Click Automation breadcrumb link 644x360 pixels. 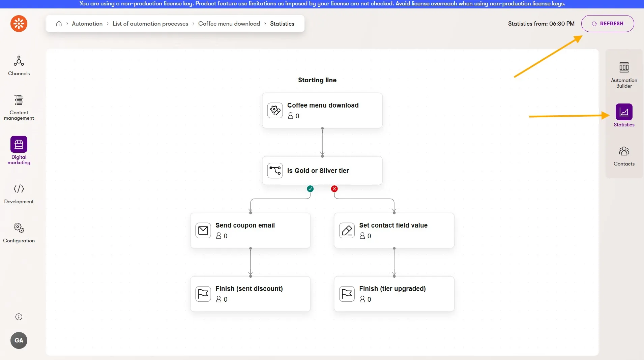coord(87,24)
